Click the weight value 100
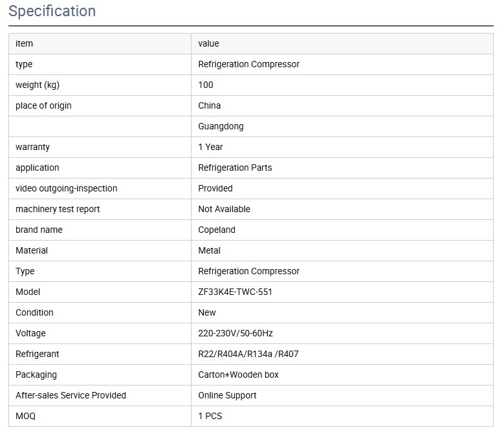The image size is (504, 434). [x=206, y=85]
